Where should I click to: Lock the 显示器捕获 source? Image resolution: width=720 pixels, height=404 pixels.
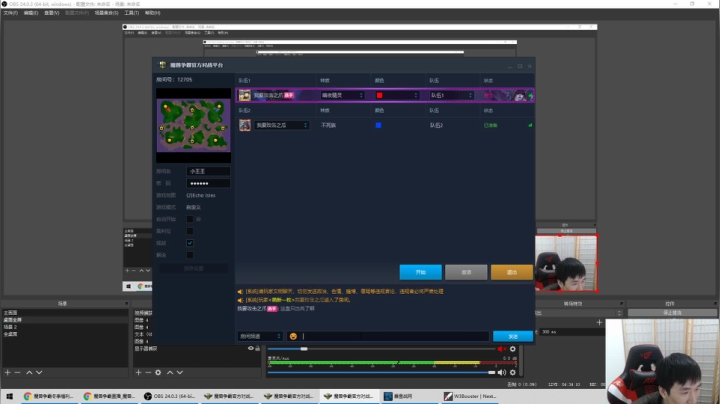tap(258, 348)
